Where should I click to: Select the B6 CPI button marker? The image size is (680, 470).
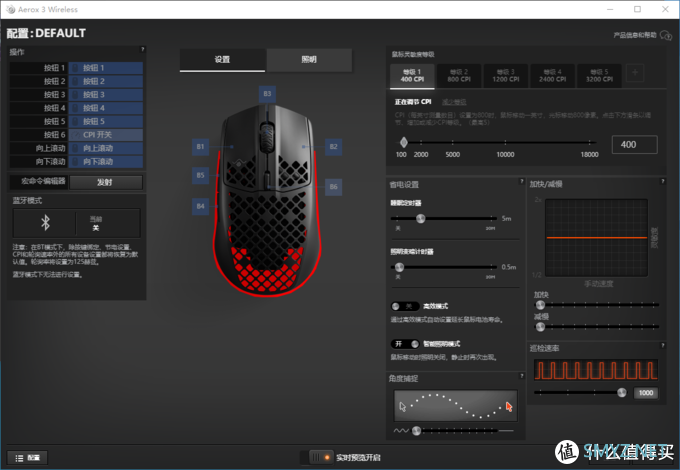(x=333, y=187)
